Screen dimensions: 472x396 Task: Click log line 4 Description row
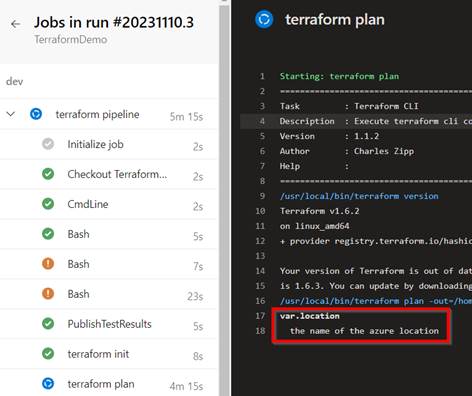tap(356, 121)
